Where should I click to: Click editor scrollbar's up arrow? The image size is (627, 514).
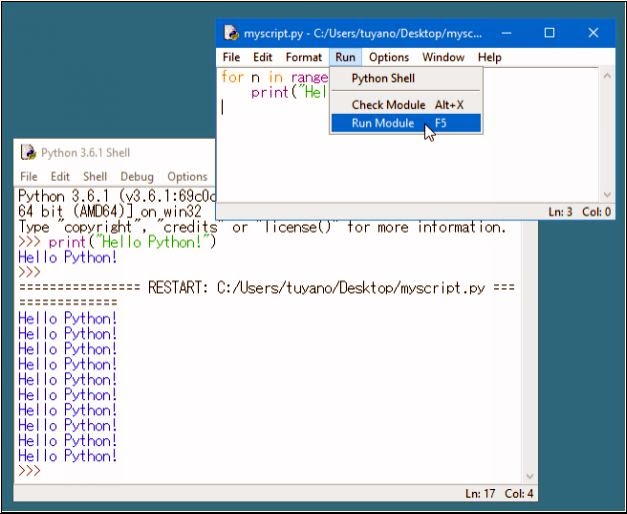tap(606, 75)
